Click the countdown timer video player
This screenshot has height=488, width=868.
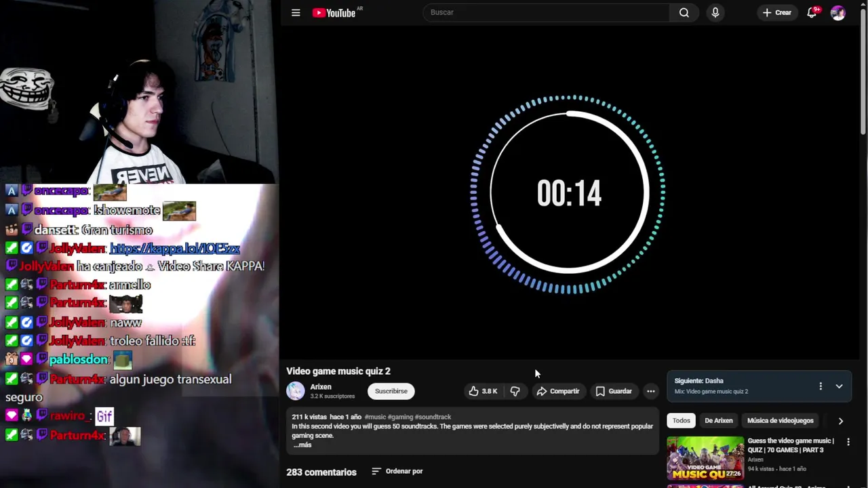tap(568, 194)
